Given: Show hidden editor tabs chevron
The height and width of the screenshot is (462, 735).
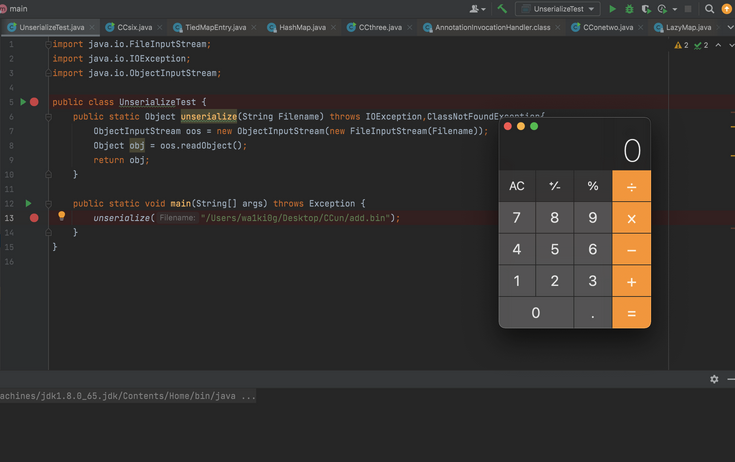Looking at the screenshot, I should (730, 27).
